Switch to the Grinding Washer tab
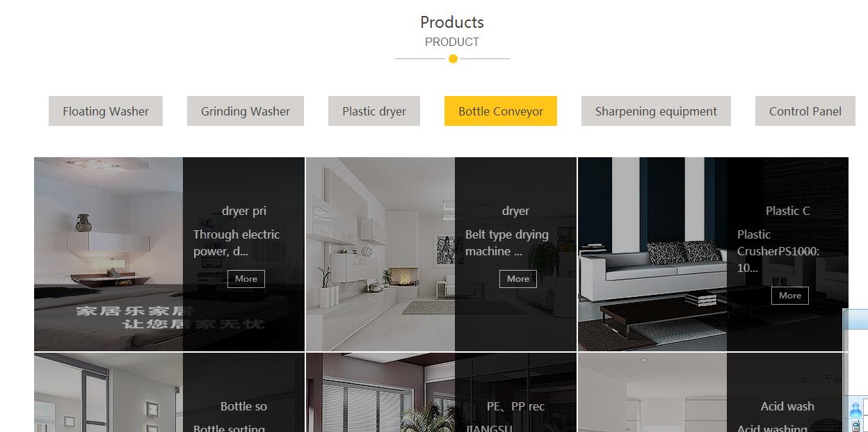This screenshot has height=432, width=868. tap(246, 111)
